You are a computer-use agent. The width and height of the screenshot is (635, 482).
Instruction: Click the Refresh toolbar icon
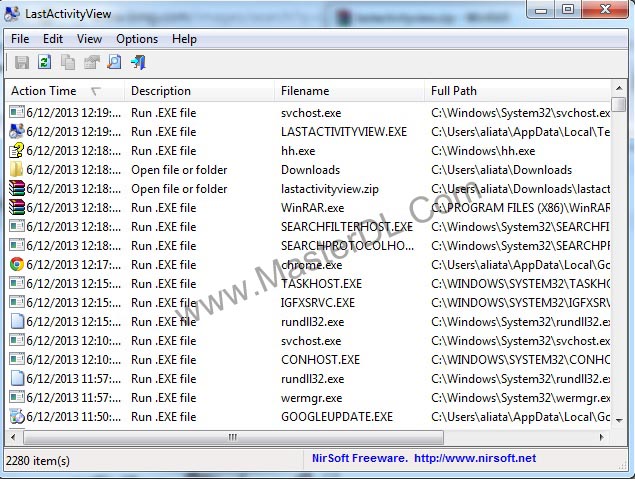(x=45, y=62)
